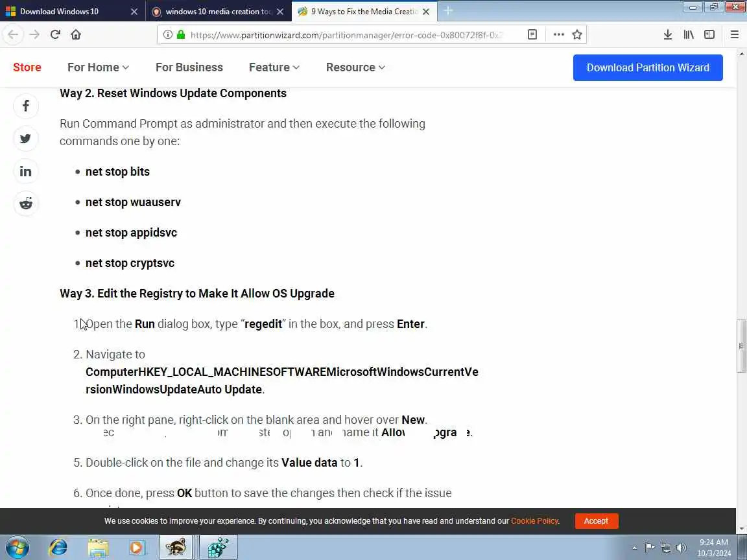Open the raccoon app in taskbar

click(176, 548)
